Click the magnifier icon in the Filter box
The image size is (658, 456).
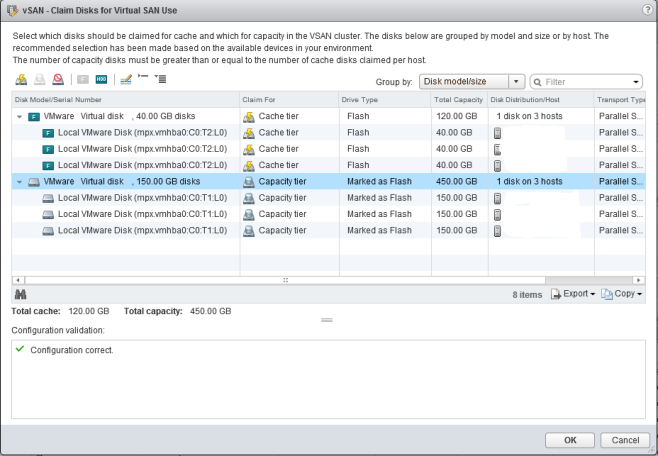click(x=538, y=82)
